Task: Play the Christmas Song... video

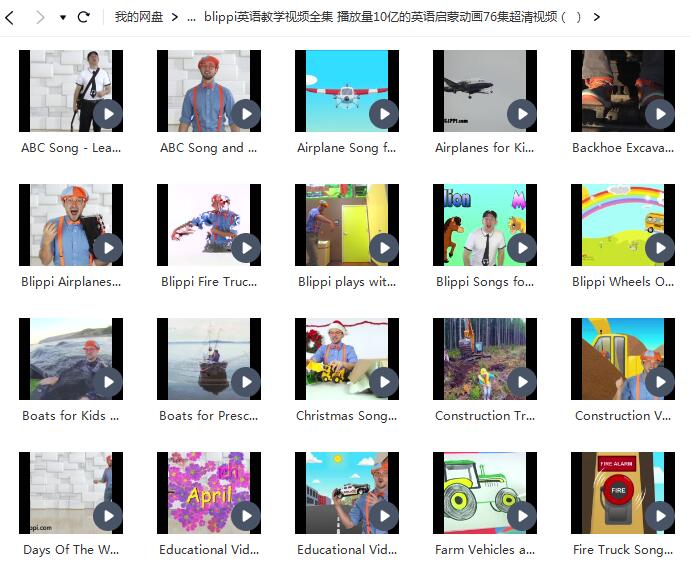Action: click(x=384, y=382)
